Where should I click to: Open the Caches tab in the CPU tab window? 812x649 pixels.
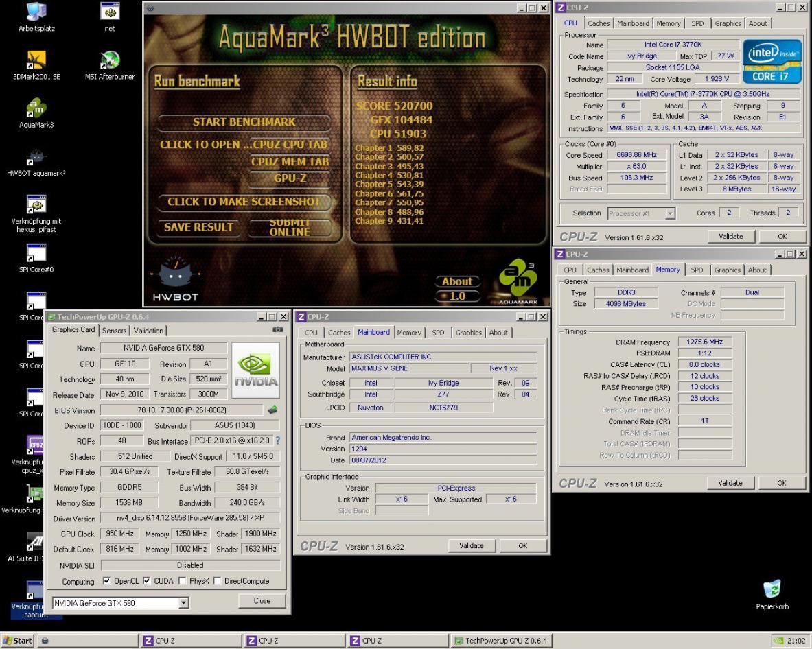click(x=599, y=23)
